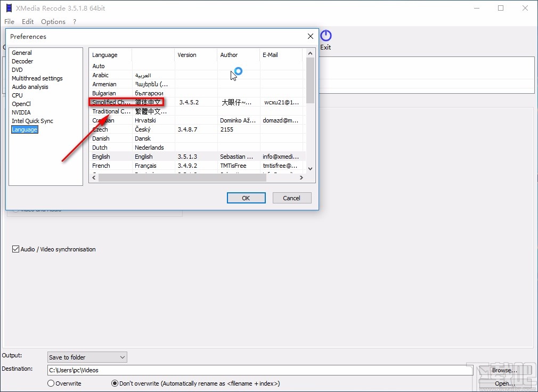Select Multithread settings category
The height and width of the screenshot is (392, 538).
click(37, 78)
